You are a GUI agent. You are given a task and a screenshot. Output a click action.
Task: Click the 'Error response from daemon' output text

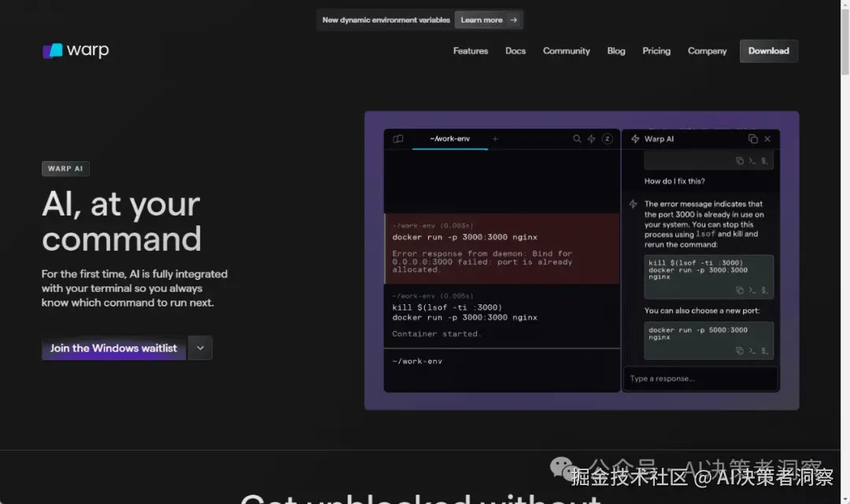tap(482, 262)
